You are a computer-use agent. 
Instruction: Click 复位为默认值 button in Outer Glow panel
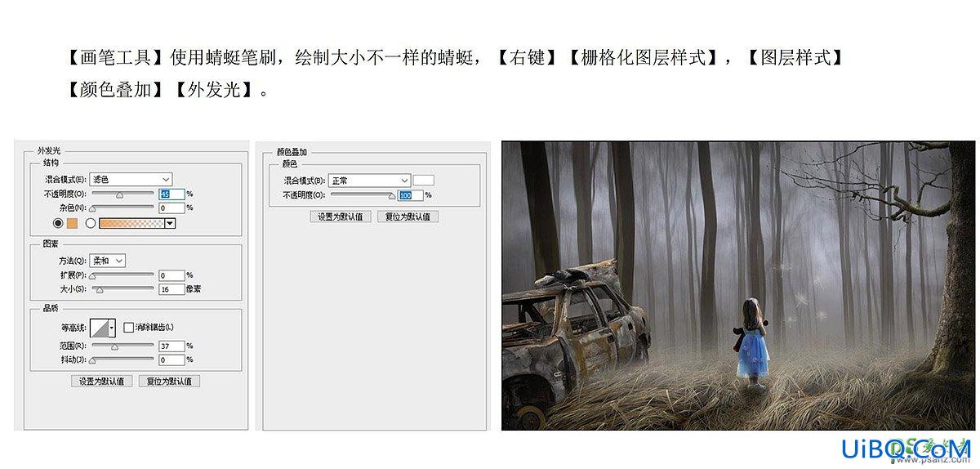169,381
